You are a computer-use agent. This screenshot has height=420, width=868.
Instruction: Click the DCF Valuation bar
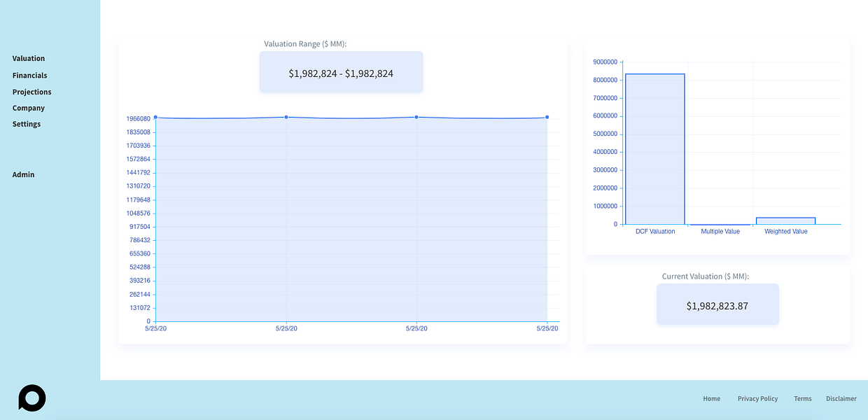[x=655, y=149]
